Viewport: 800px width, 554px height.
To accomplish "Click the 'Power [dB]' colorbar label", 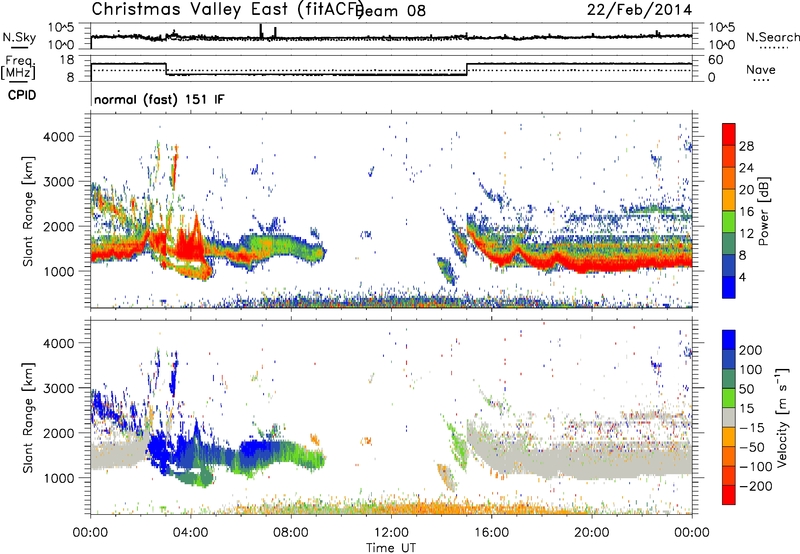I will 763,211.
